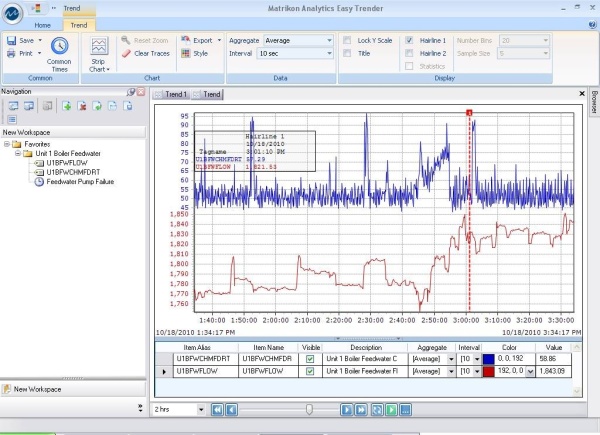Screen dimensions: 600x435
Task: Open Aggregate dropdown in U1BFWCHMFDRT row
Action: coord(451,359)
